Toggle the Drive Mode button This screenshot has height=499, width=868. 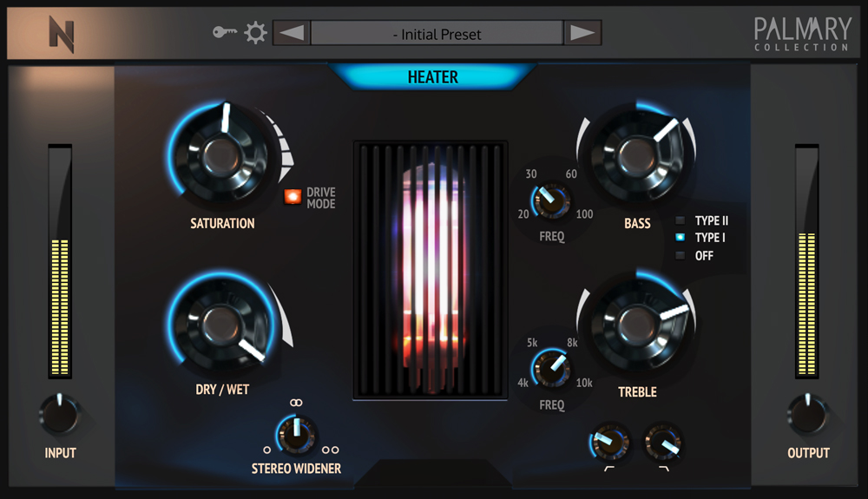point(293,196)
